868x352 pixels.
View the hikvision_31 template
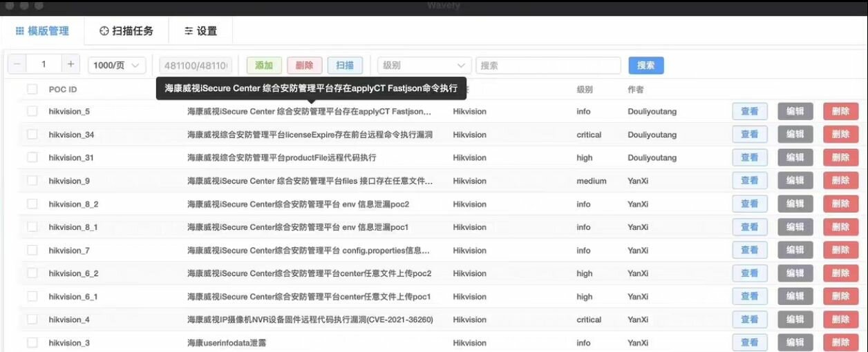(750, 157)
